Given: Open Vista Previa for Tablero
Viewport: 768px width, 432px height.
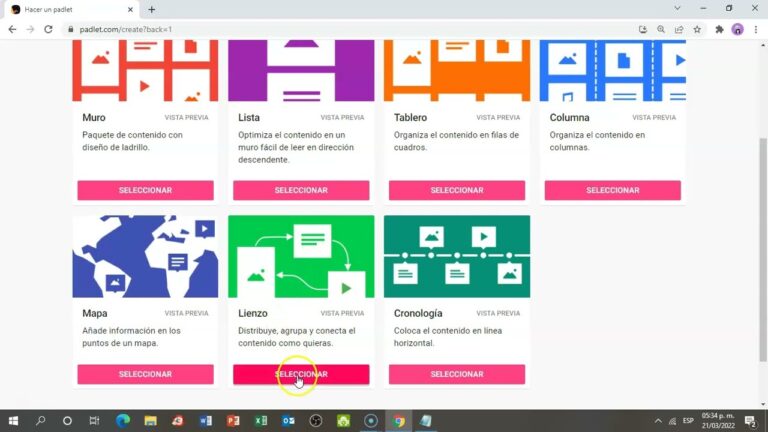Looking at the screenshot, I should [x=498, y=118].
